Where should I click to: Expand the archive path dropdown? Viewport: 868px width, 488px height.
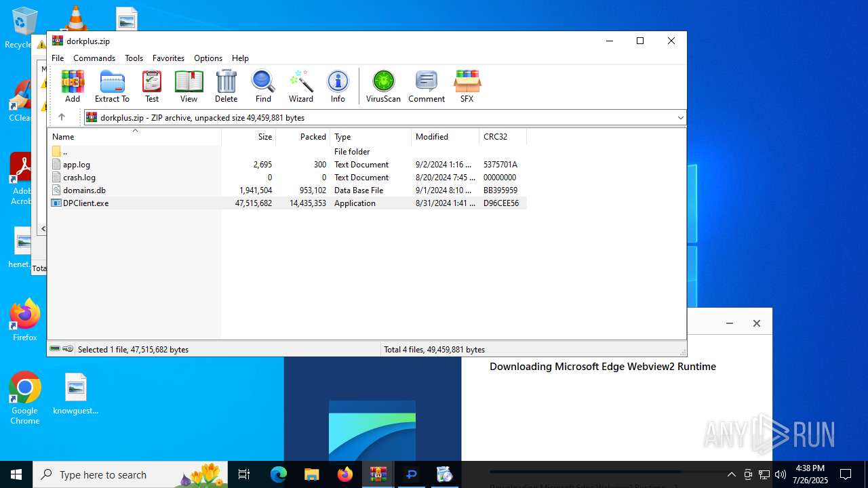coord(680,118)
